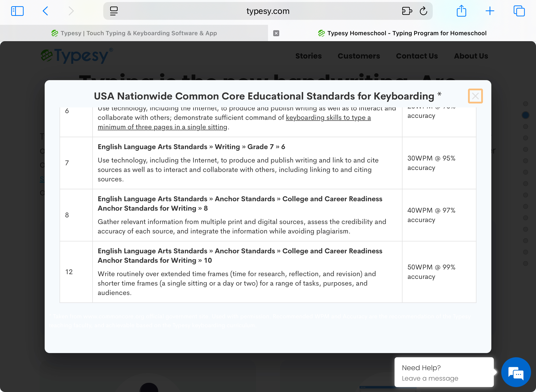Open the blue chat bubble widget
The height and width of the screenshot is (392, 536).
pos(516,372)
